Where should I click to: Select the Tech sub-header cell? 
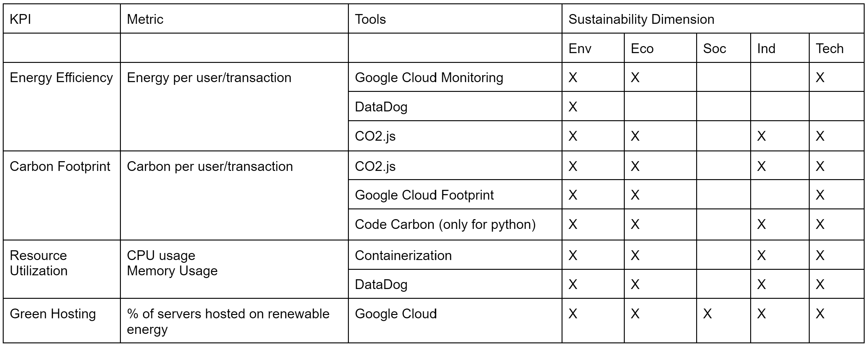pos(836,48)
